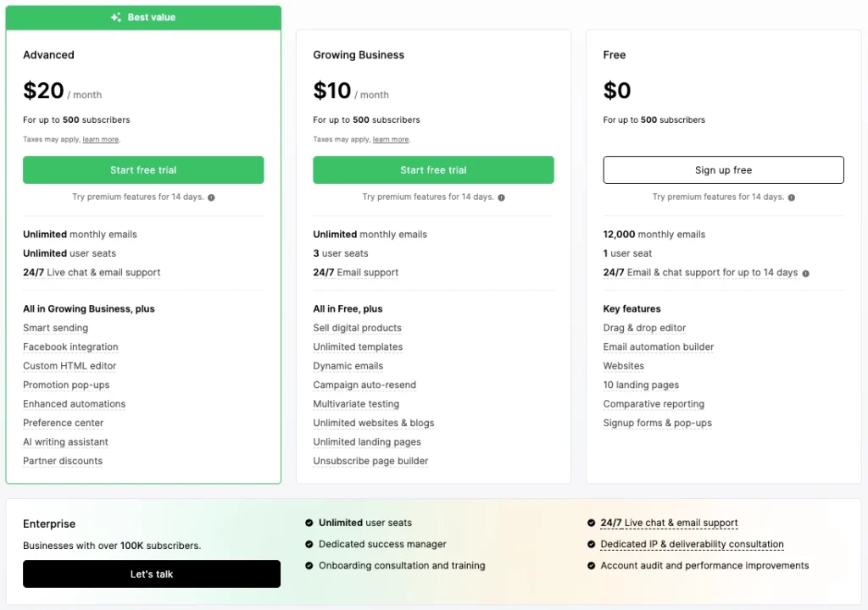Click checkmark icon beside Enterprise 24/7 Live chat support

tap(591, 523)
